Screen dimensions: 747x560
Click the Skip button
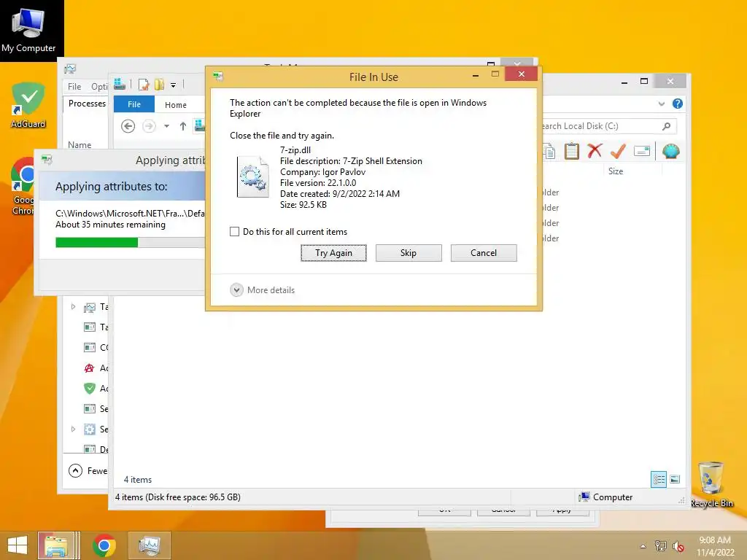click(x=409, y=253)
